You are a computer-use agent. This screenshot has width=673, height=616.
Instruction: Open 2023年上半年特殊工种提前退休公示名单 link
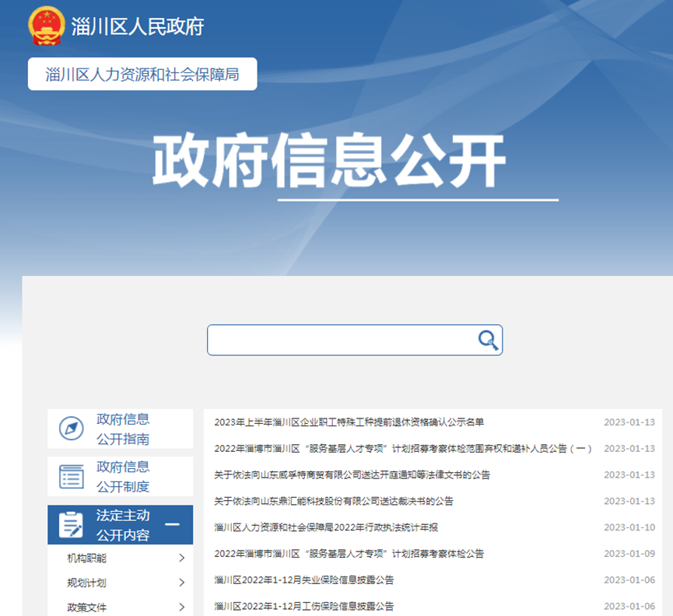pyautogui.click(x=349, y=422)
